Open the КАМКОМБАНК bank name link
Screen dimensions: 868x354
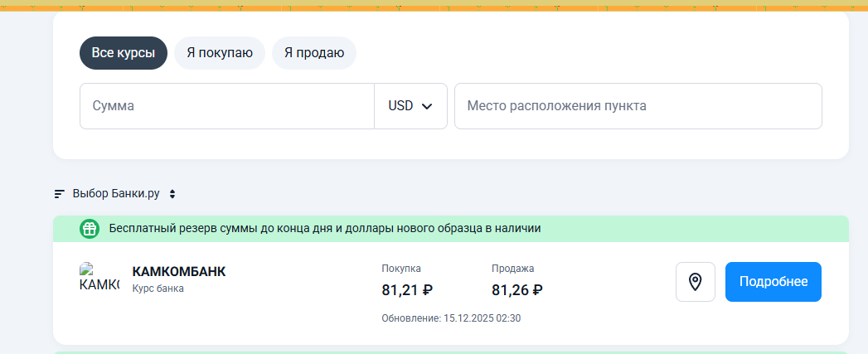click(x=178, y=272)
